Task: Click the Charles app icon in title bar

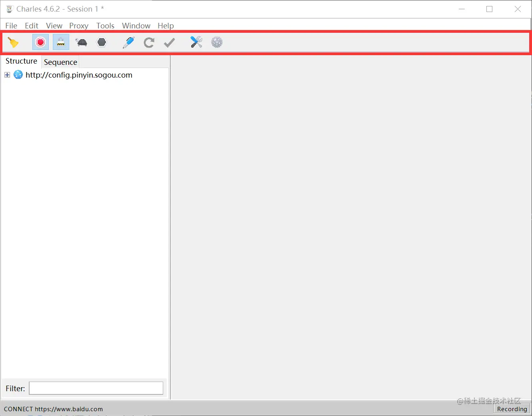Action: click(9, 9)
